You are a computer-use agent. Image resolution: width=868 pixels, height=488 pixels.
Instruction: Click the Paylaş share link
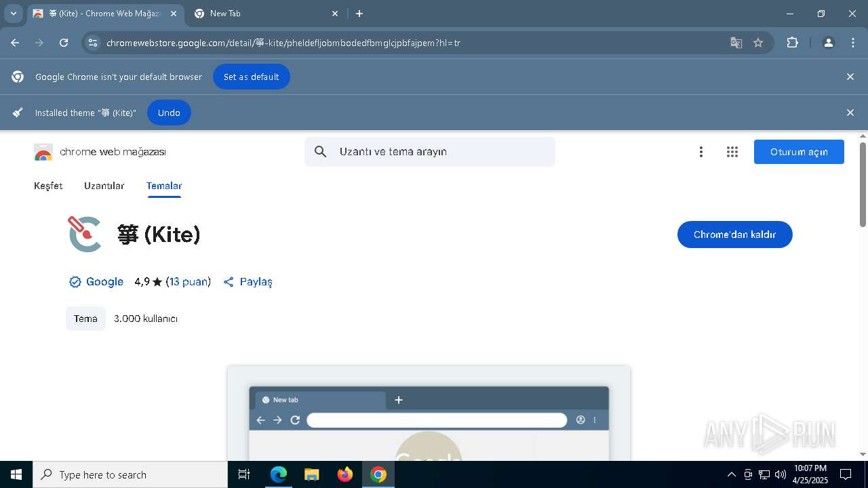pos(248,282)
